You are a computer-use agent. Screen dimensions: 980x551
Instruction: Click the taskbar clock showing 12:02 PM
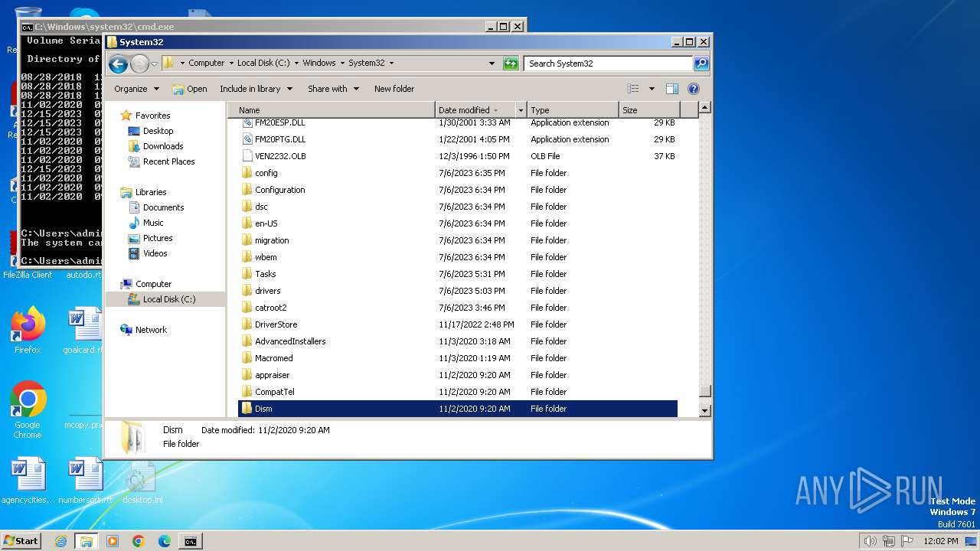(940, 541)
